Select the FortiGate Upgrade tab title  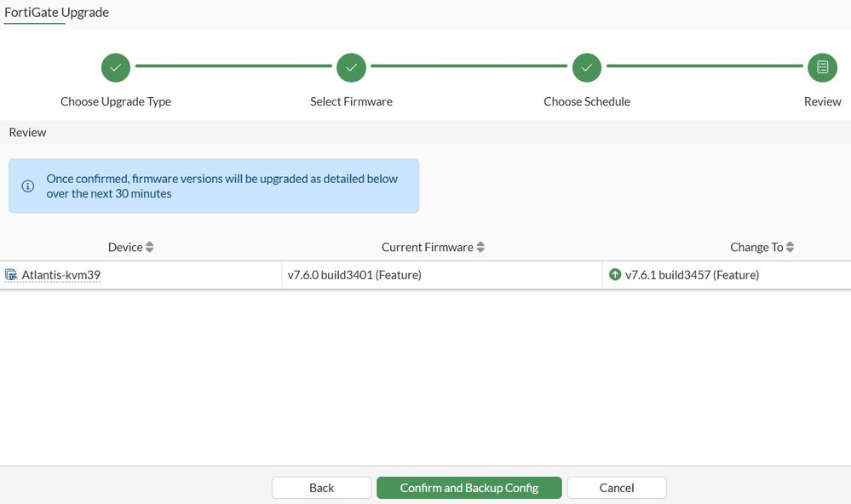tap(57, 13)
